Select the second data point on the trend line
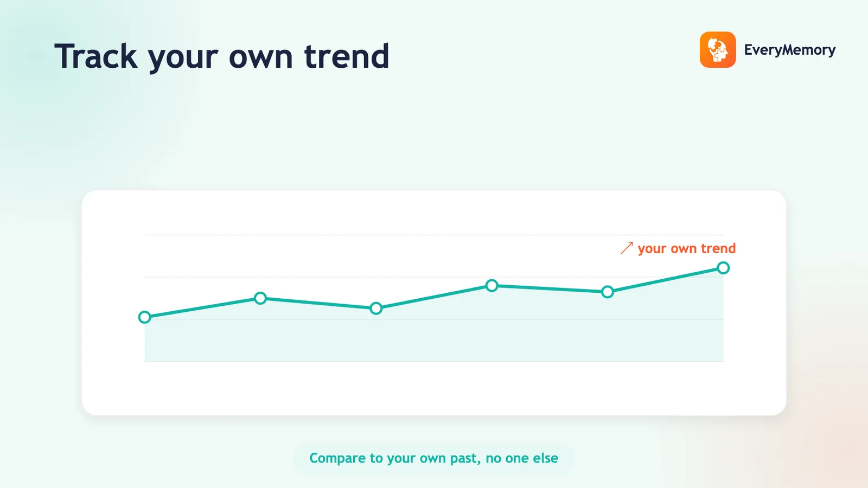Screen dimensions: 868x488 (260, 298)
